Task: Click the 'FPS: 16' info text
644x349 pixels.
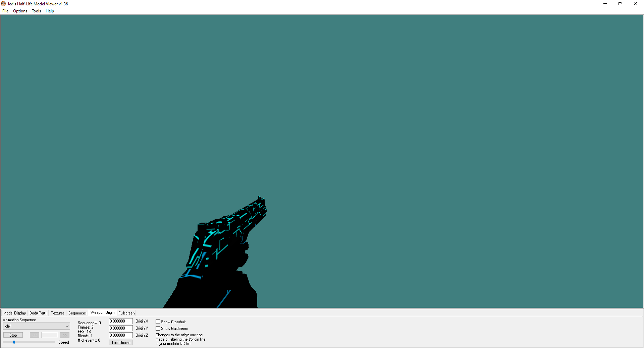Action: click(84, 332)
